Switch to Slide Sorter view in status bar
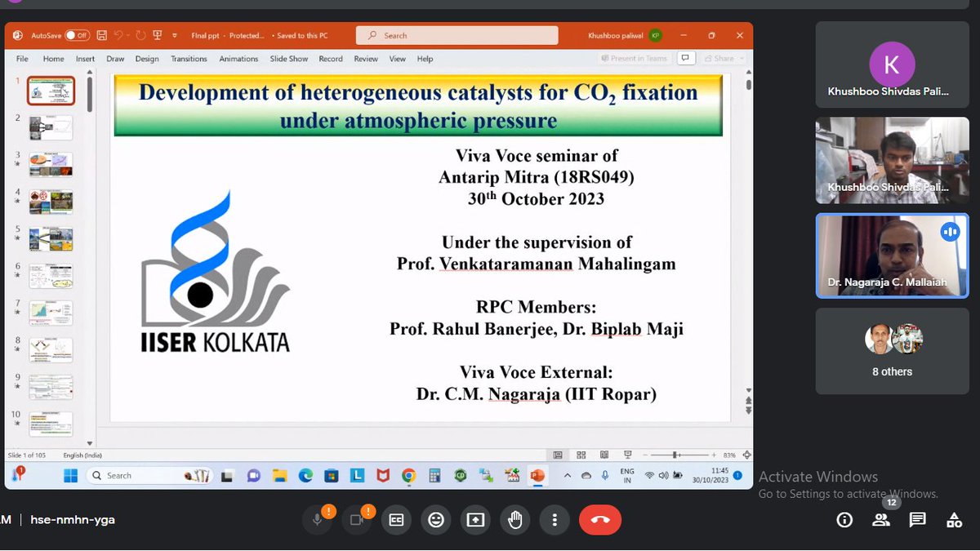The height and width of the screenshot is (551, 980). pos(580,454)
